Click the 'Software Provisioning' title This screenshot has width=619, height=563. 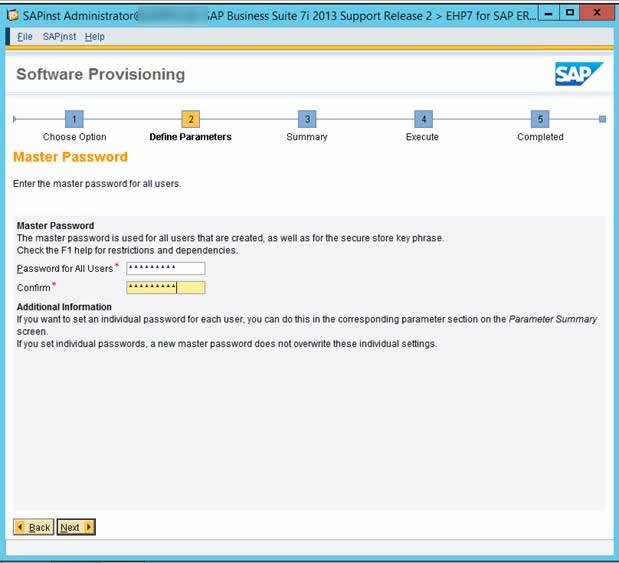tap(101, 74)
